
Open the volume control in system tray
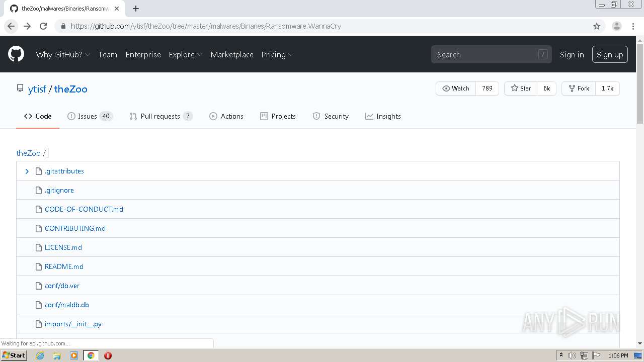(572, 355)
